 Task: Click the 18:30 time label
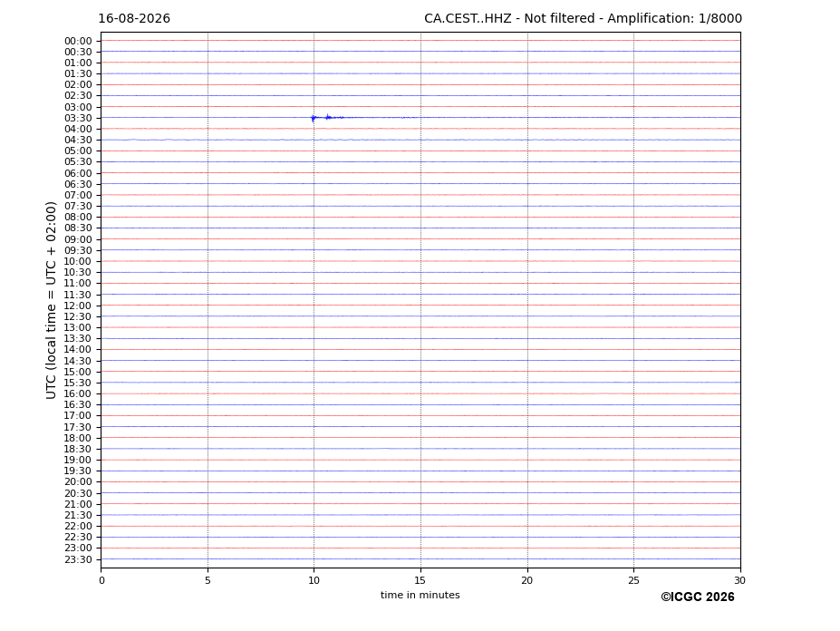pos(78,450)
